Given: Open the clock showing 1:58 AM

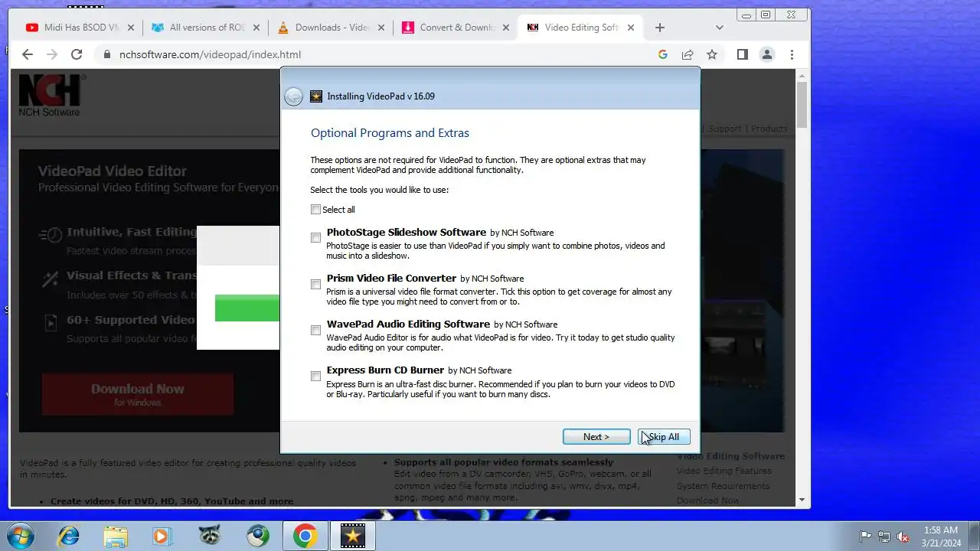Looking at the screenshot, I should tap(940, 536).
